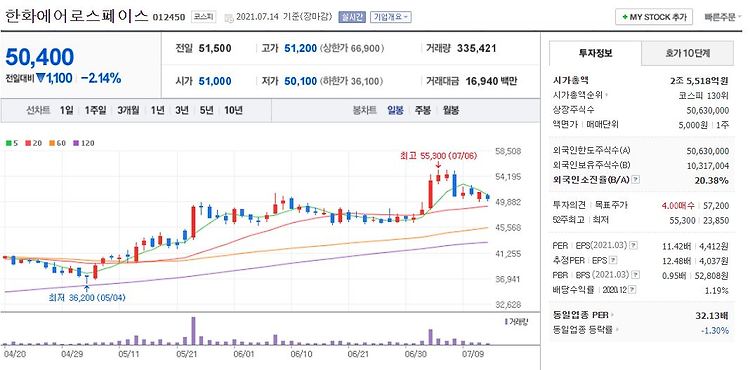The height and width of the screenshot is (370, 750).
Task: Click the 최저 36,200 arrow marker
Action: click(87, 288)
